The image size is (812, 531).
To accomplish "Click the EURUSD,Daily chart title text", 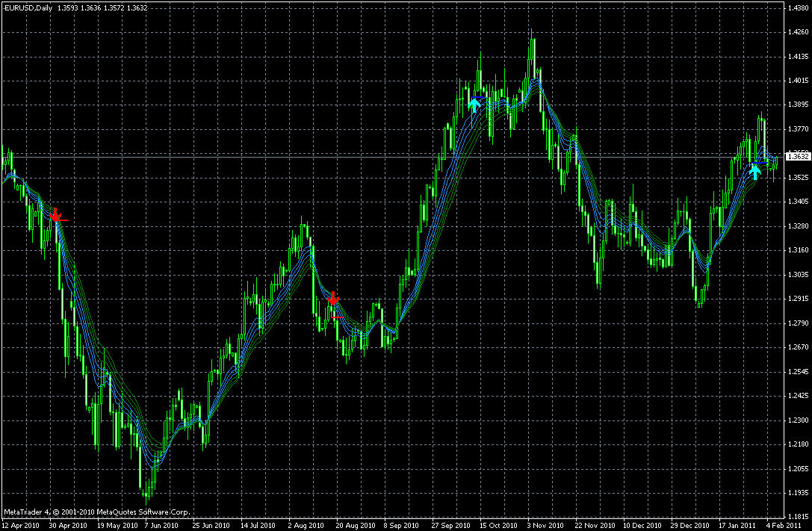I will [x=28, y=7].
